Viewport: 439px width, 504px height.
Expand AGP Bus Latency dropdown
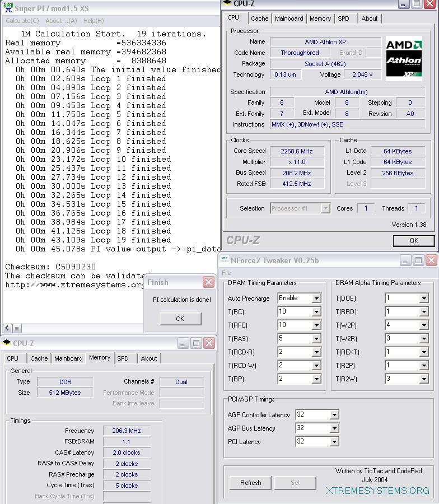[x=334, y=428]
